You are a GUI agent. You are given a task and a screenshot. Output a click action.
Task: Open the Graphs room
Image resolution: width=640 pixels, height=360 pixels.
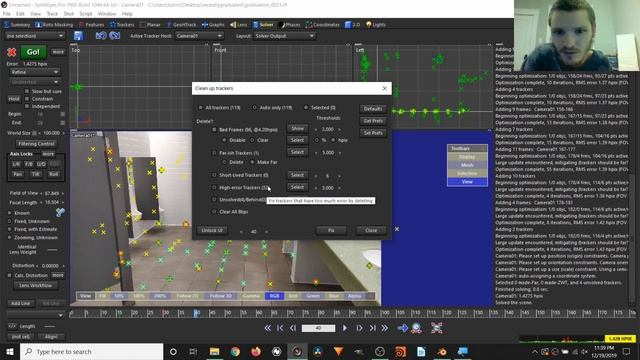[213, 24]
